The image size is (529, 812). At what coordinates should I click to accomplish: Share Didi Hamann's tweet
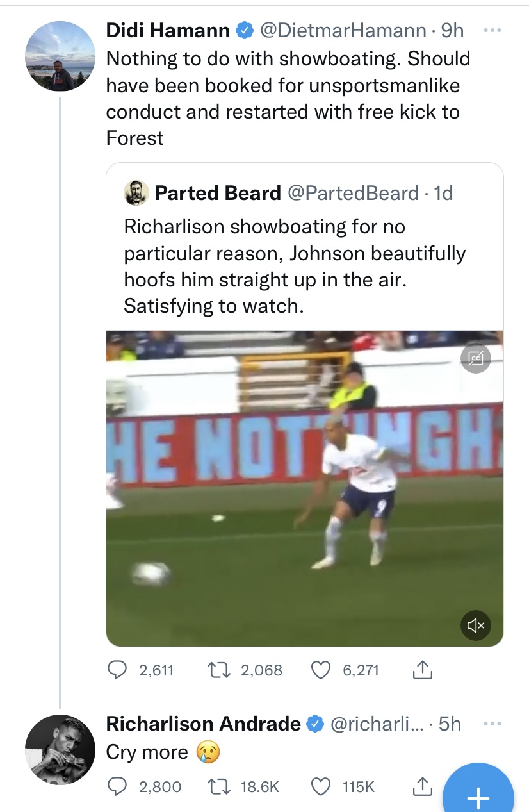[x=421, y=670]
